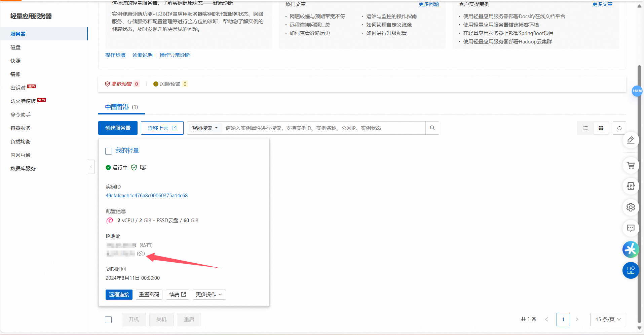Click the 创建服务器 button
Screen dimensions: 644x335
[x=118, y=128]
